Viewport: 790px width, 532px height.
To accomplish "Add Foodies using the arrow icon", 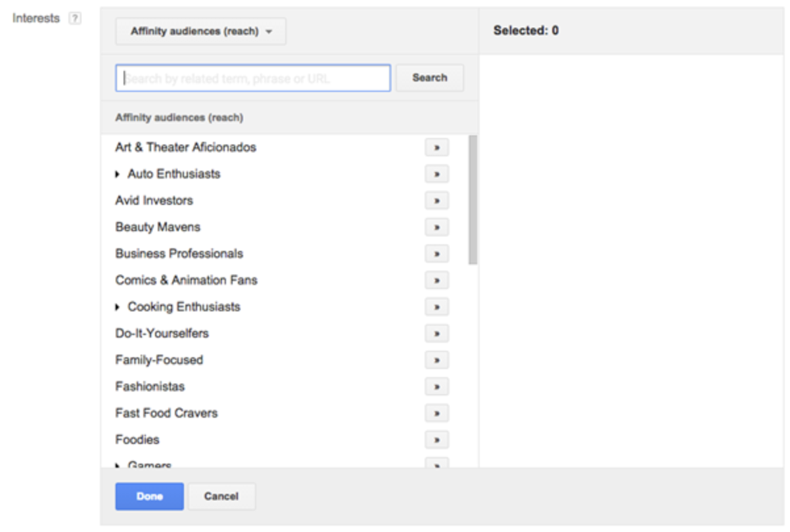I will pyautogui.click(x=436, y=439).
